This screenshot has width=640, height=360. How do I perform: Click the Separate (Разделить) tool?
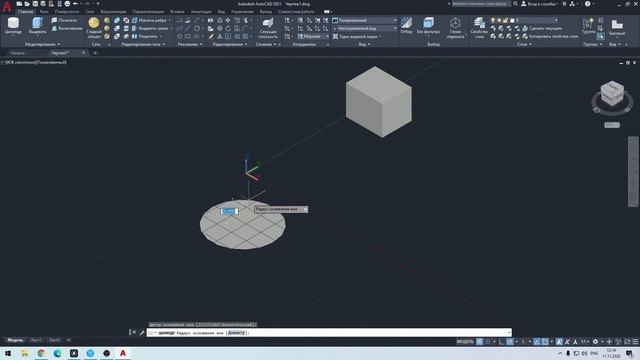(x=145, y=36)
